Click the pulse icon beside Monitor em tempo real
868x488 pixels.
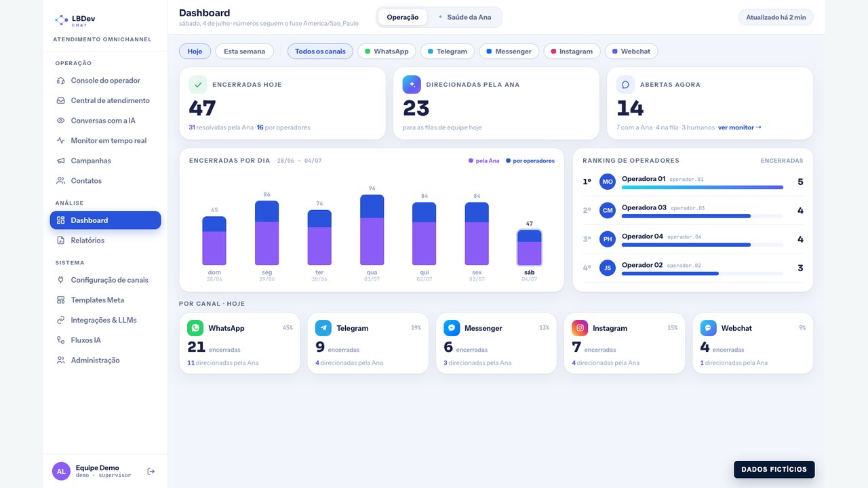coord(61,141)
